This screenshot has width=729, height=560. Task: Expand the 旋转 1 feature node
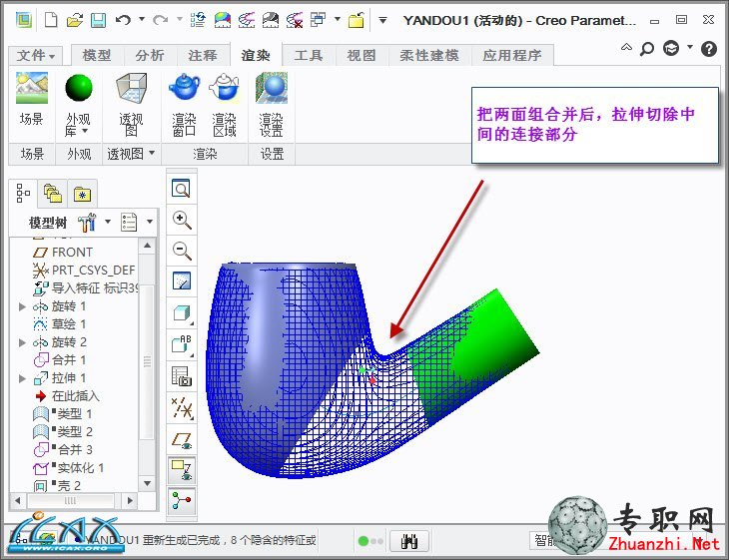[21, 306]
